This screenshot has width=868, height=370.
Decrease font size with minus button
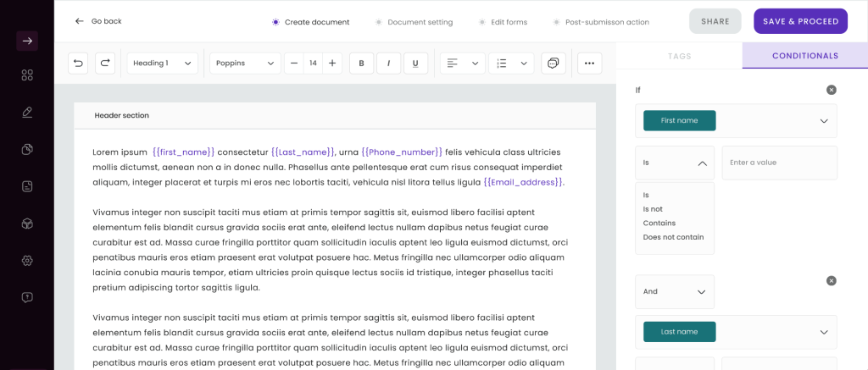point(294,63)
